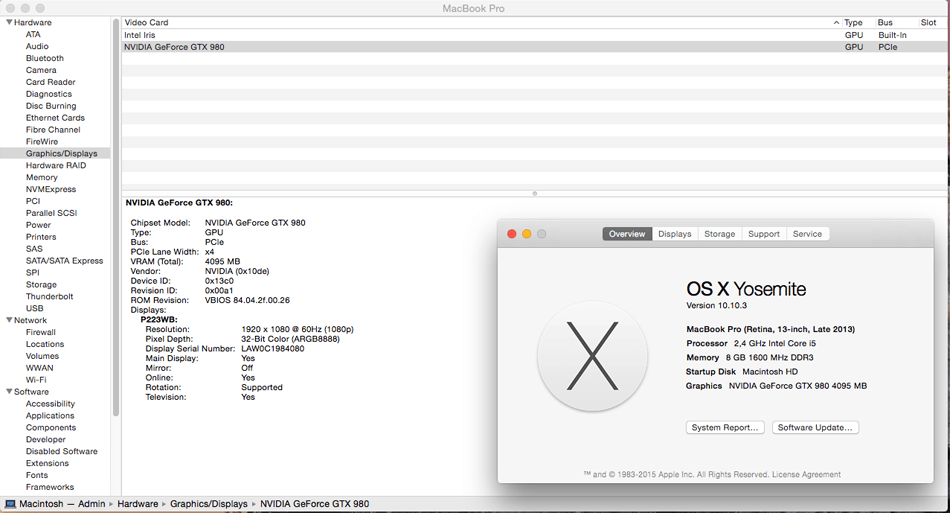Screen dimensions: 950x513
Task: Collapse the Software section triangle
Action: pos(9,391)
